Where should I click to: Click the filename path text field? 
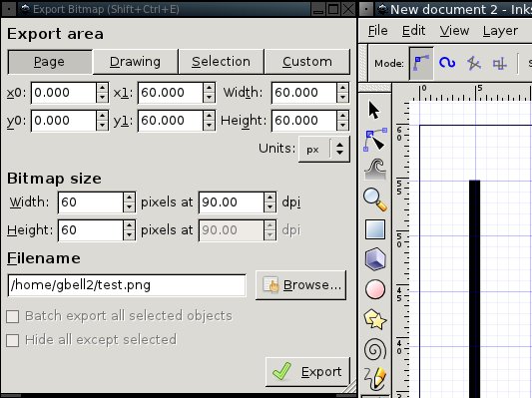[x=127, y=285]
